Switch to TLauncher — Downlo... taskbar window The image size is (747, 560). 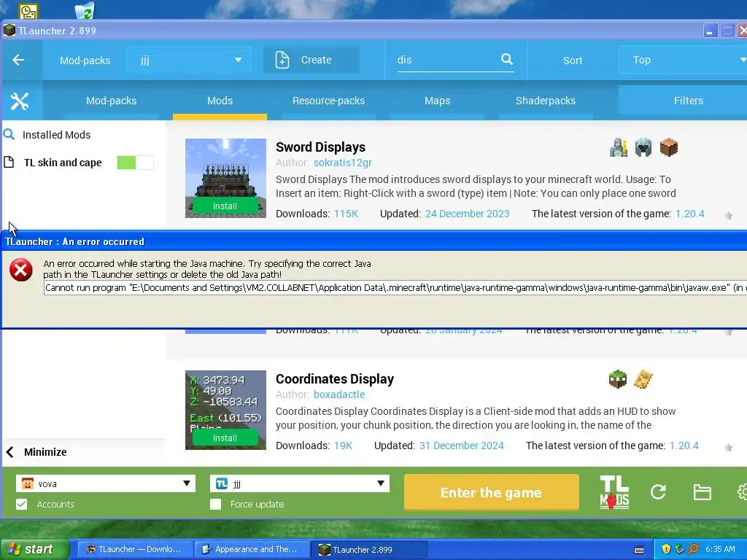coord(135,550)
